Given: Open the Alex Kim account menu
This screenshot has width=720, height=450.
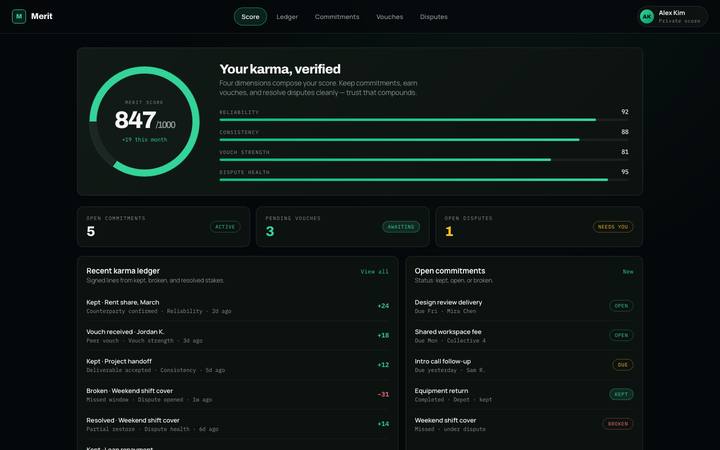Looking at the screenshot, I should coord(672,17).
